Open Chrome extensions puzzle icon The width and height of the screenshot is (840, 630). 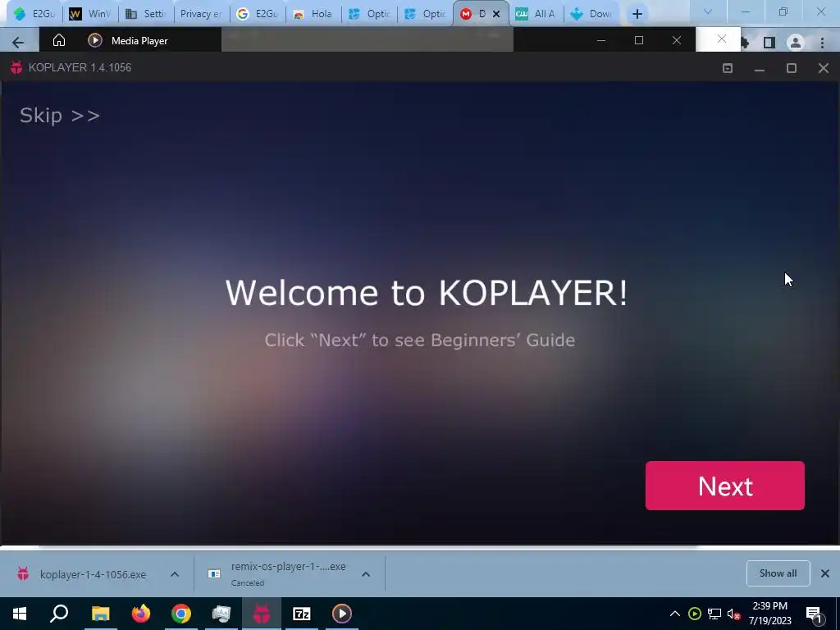745,43
